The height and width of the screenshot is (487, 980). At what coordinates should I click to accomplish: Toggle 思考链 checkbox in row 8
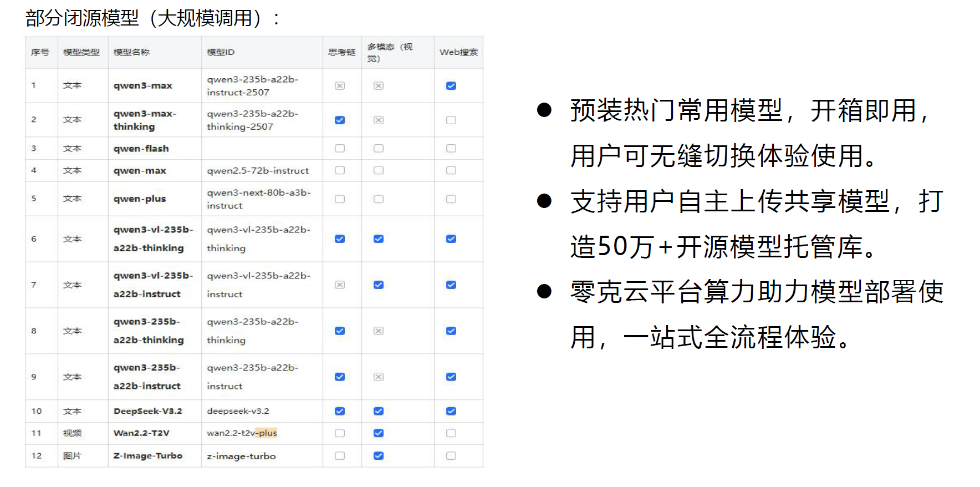click(x=340, y=331)
